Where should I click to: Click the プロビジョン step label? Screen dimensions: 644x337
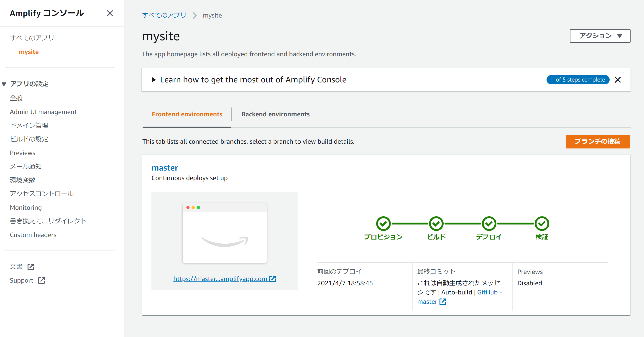[383, 237]
